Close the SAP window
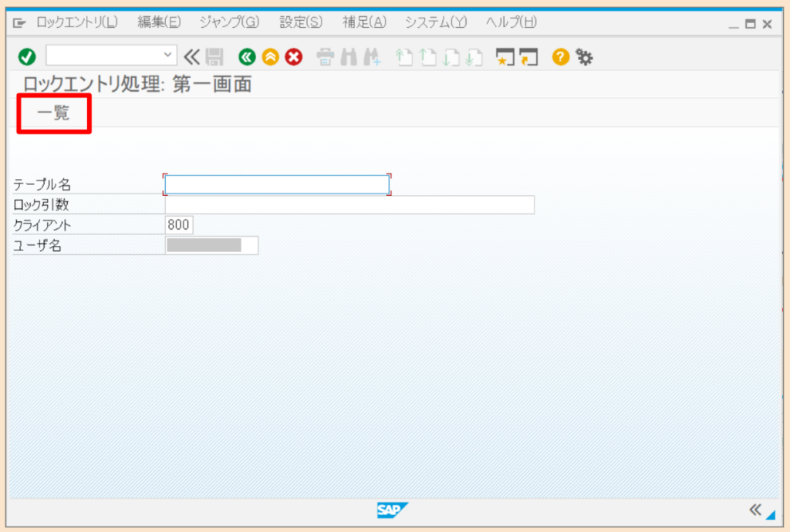 768,24
